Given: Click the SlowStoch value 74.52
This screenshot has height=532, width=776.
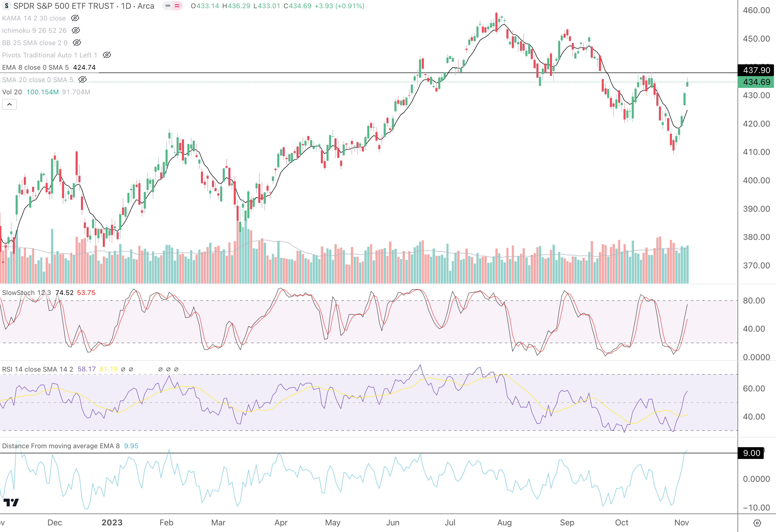Looking at the screenshot, I should click(x=64, y=293).
